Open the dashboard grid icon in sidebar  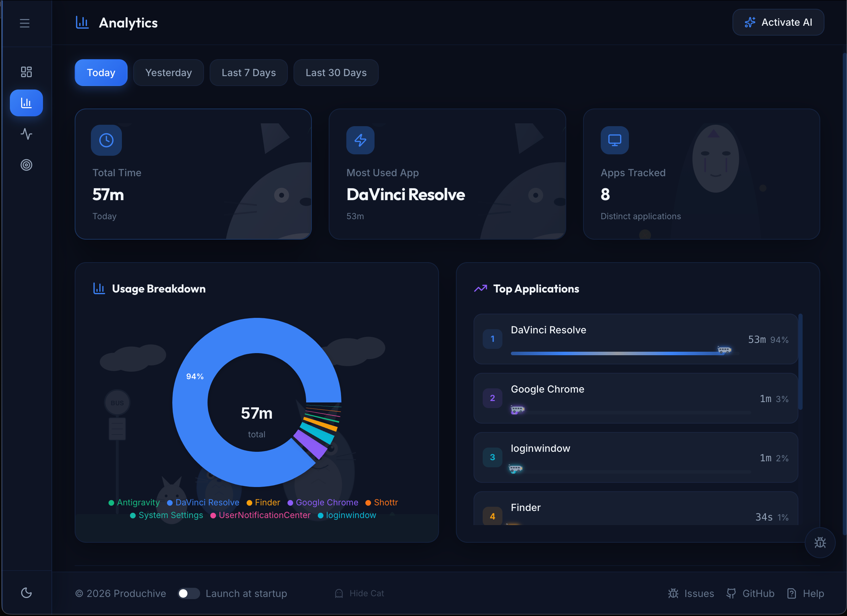(x=26, y=72)
